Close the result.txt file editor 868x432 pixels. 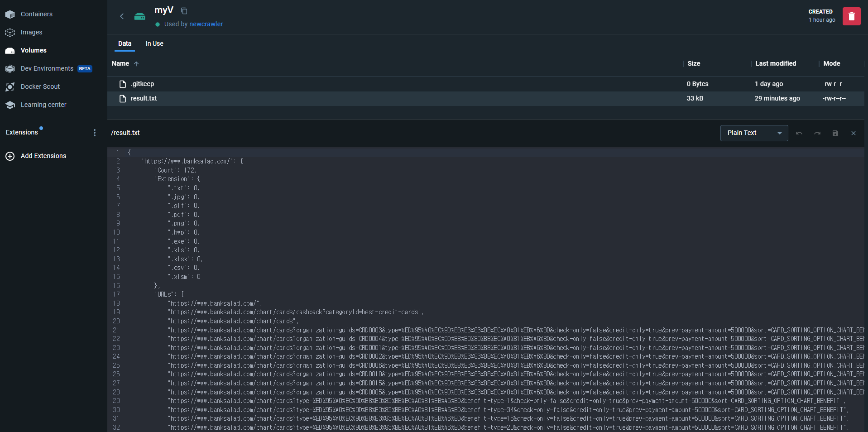854,133
